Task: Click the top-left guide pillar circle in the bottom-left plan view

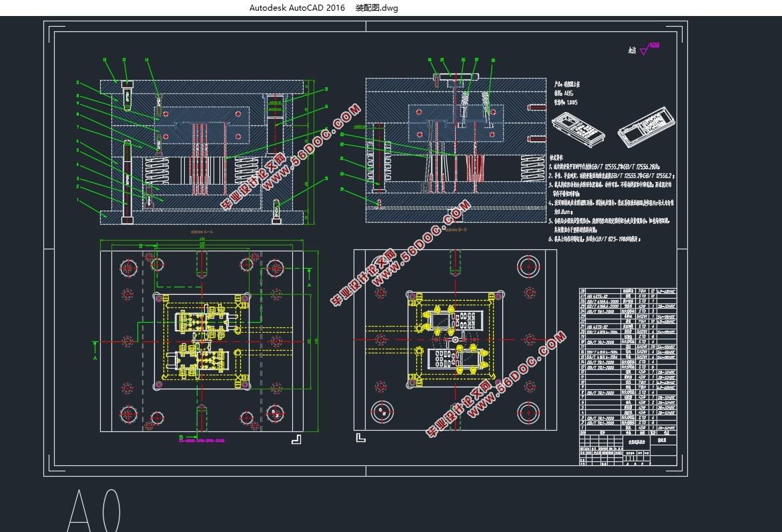Action: pos(129,268)
